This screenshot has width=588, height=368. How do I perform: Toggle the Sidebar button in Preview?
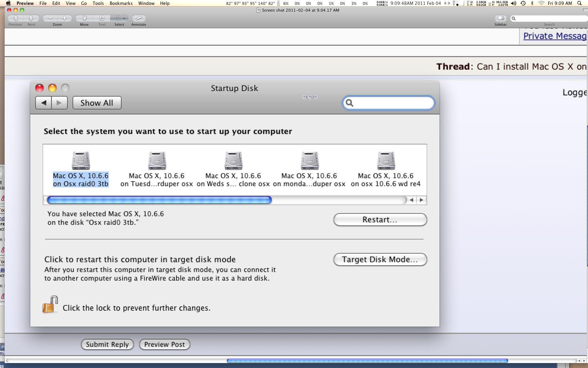(501, 18)
